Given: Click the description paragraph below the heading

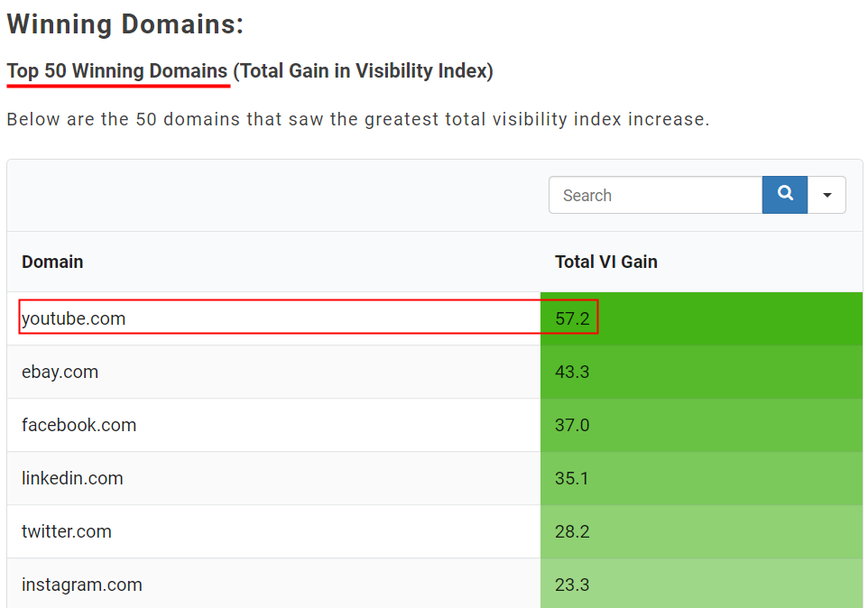Looking at the screenshot, I should pos(357,119).
